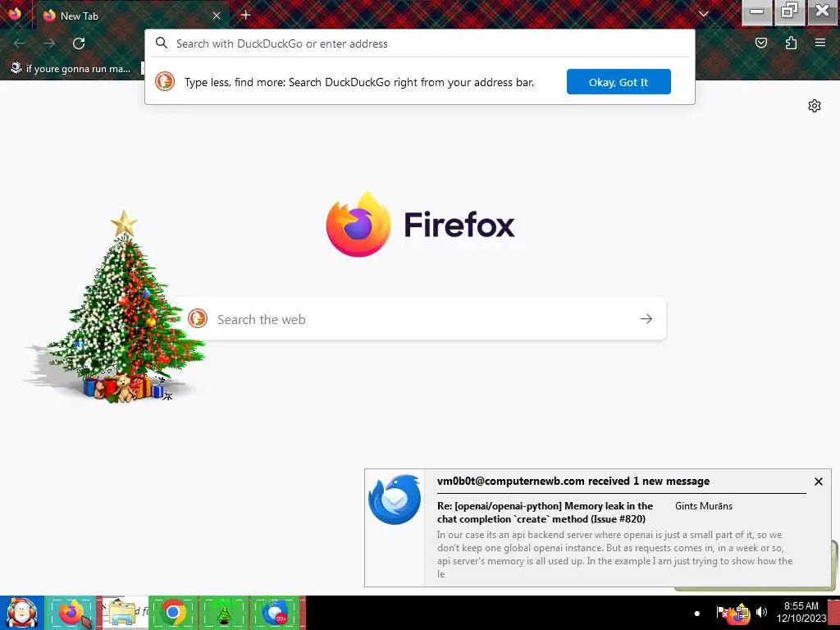Select the New Tab tab
The image size is (840, 630).
click(131, 16)
